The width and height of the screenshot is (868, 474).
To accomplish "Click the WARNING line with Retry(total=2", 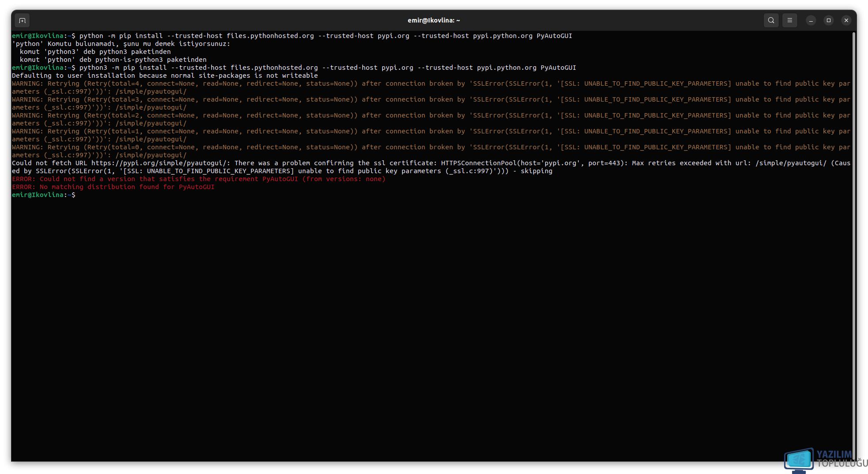I will [x=431, y=119].
